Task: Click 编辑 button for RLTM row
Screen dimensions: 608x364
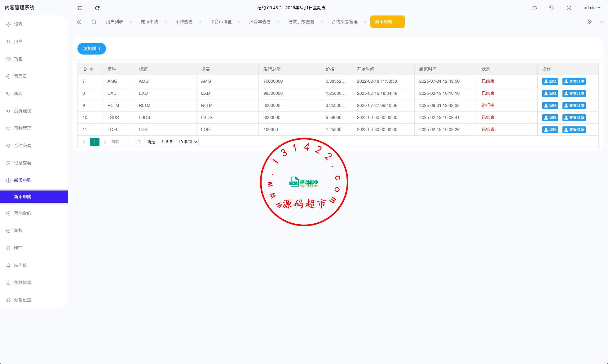Action: (x=550, y=106)
